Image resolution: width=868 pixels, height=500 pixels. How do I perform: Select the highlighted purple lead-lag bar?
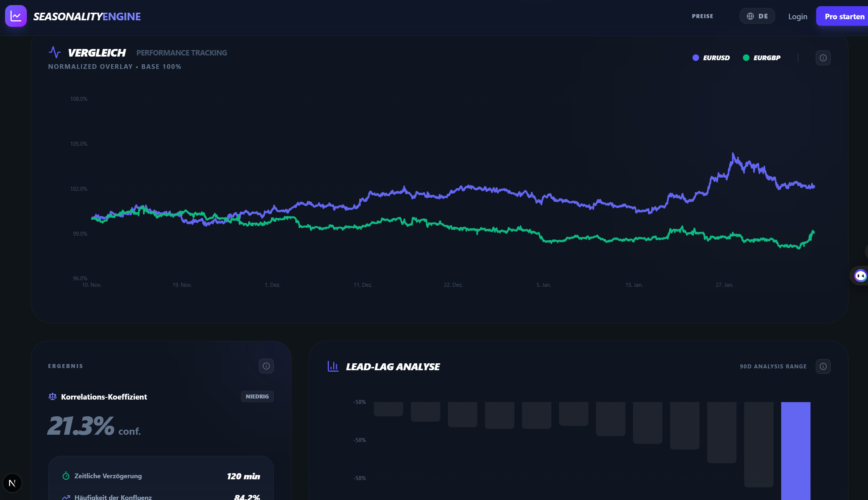795,450
